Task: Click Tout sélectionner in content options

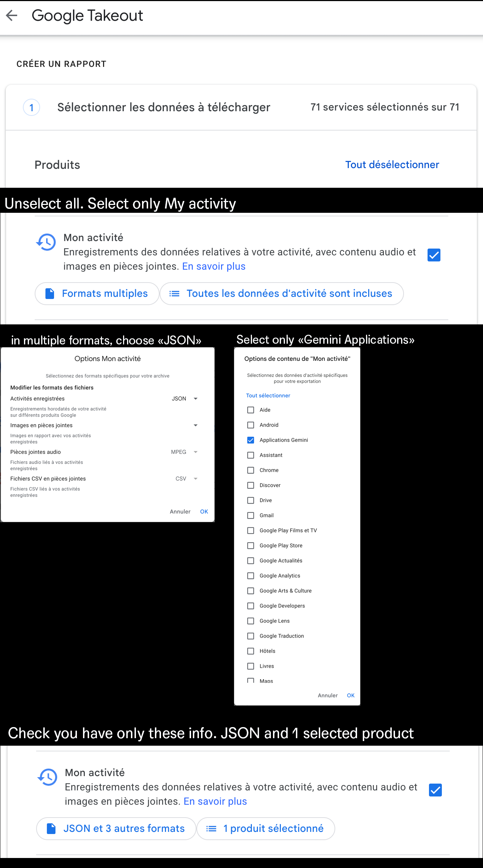Action: [x=268, y=396]
